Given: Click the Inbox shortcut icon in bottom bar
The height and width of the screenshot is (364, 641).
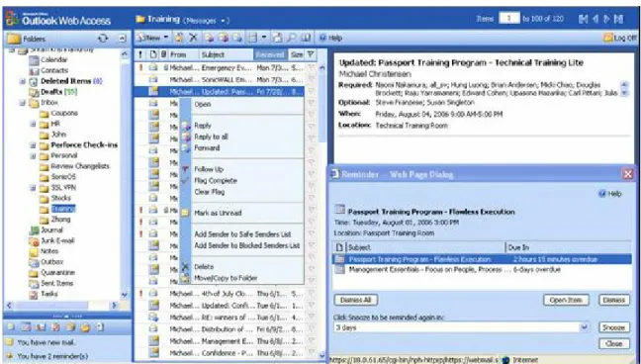Looking at the screenshot, I should point(11,327).
